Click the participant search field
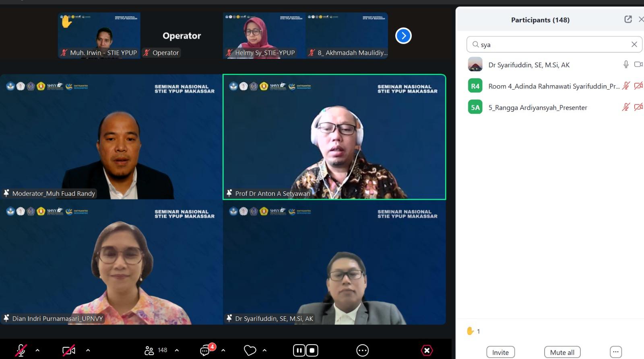644x359 pixels. coord(554,44)
